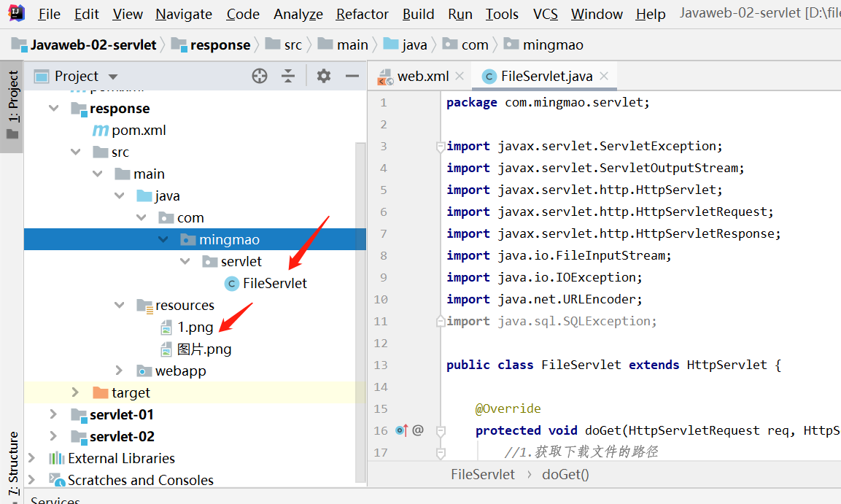Open Project panel settings gear

[x=323, y=76]
